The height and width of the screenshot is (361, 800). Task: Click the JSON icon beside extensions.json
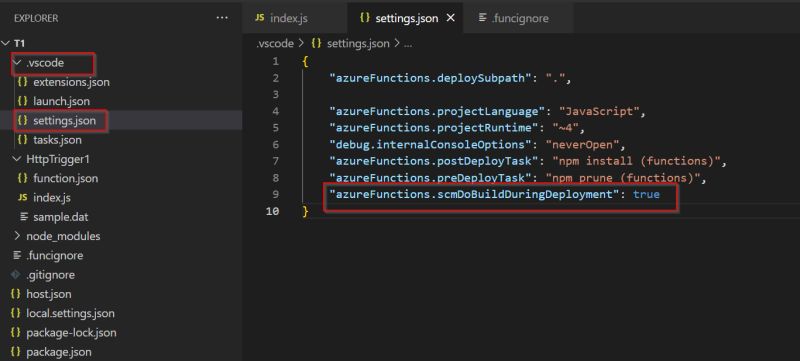coord(22,82)
